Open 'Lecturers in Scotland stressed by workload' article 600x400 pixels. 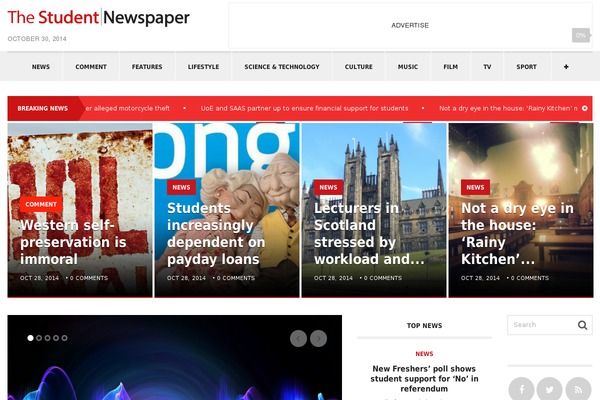[369, 233]
